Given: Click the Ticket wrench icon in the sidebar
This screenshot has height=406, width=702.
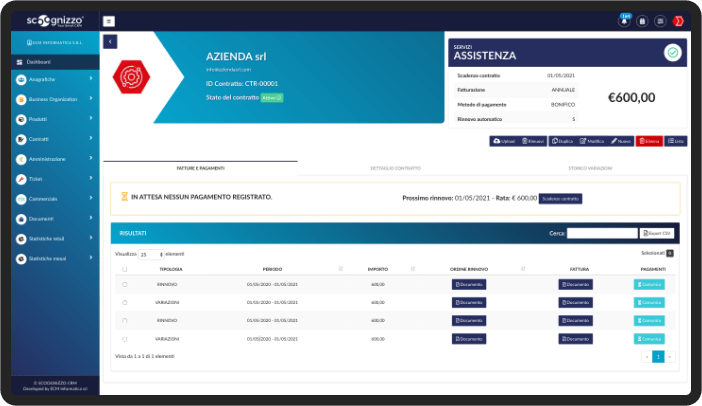Looking at the screenshot, I should tap(21, 179).
